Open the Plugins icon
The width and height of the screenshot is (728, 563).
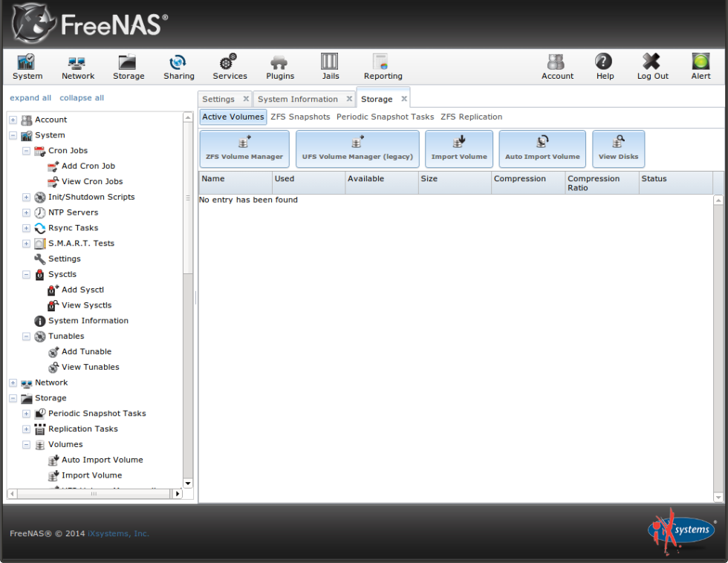(x=279, y=66)
